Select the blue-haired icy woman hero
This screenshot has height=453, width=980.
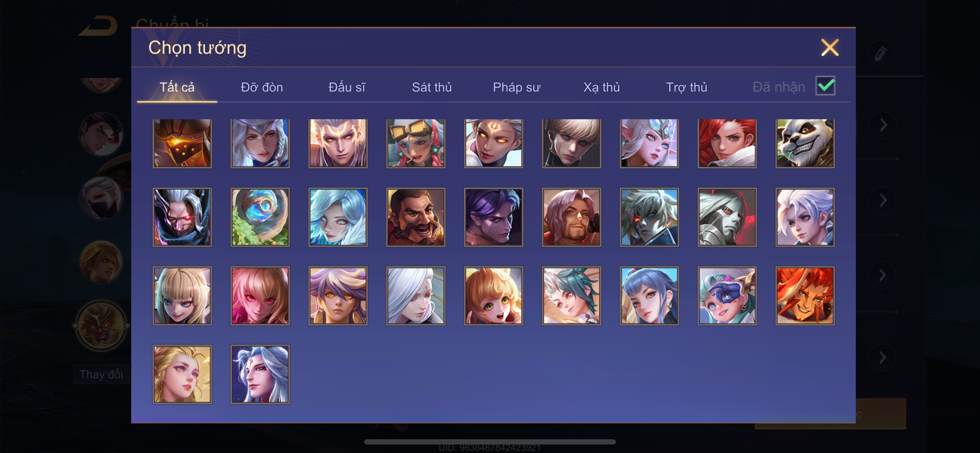click(x=338, y=217)
